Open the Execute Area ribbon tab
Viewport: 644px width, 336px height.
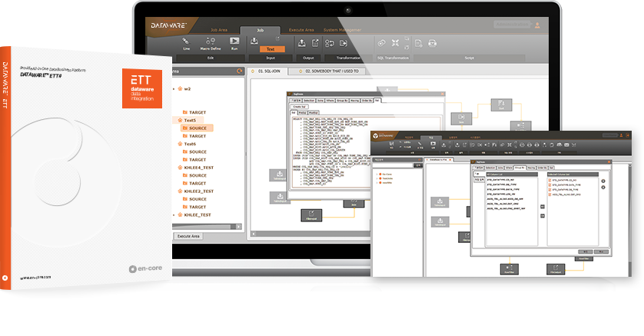point(301,30)
